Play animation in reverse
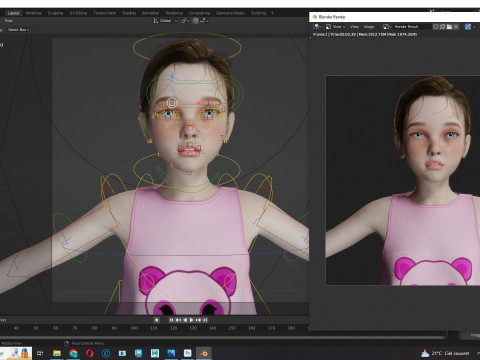The width and height of the screenshot is (480, 360). click(185, 320)
